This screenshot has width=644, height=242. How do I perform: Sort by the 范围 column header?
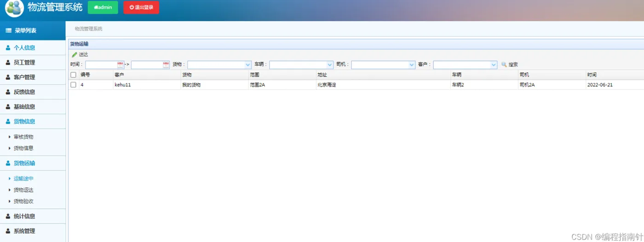(282, 75)
